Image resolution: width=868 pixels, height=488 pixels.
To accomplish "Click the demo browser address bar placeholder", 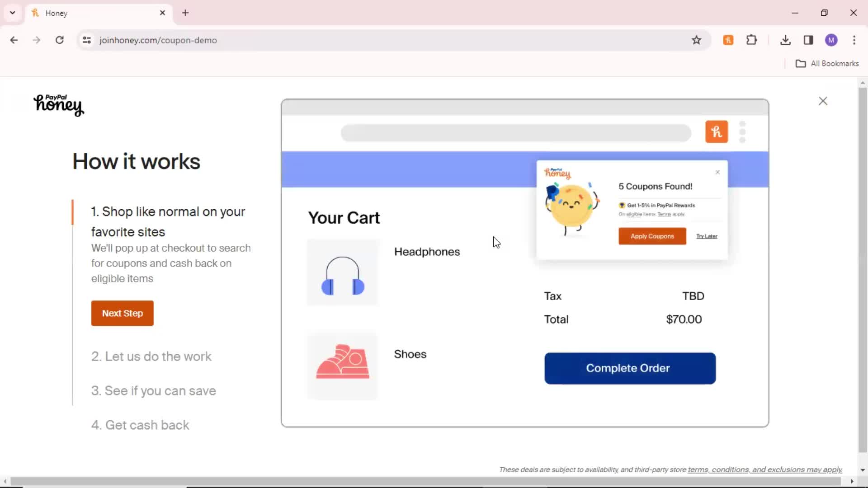I will point(516,133).
